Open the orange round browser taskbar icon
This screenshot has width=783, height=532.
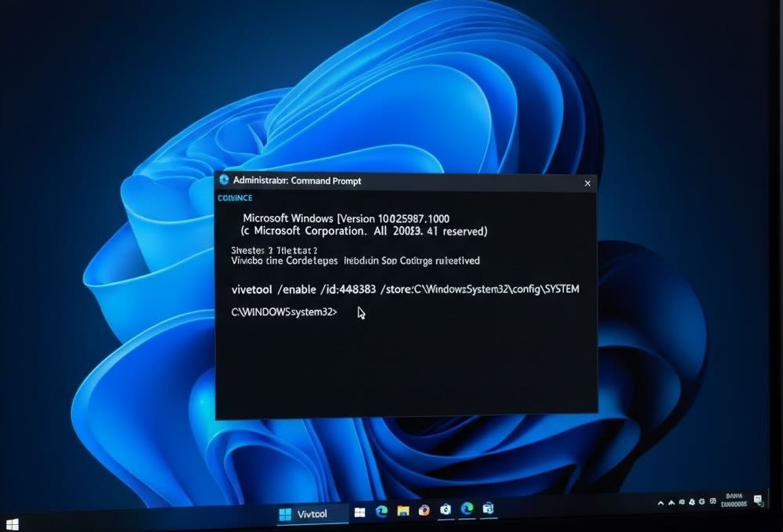(424, 511)
